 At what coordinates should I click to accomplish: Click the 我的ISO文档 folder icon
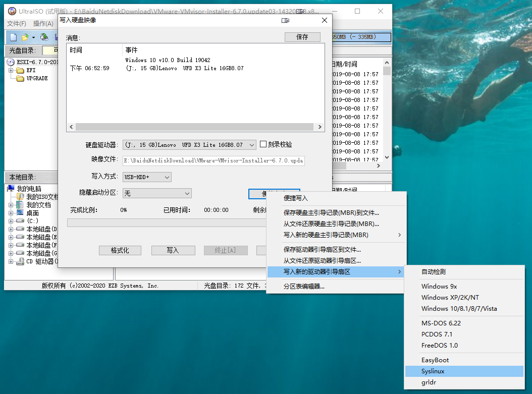coord(20,197)
